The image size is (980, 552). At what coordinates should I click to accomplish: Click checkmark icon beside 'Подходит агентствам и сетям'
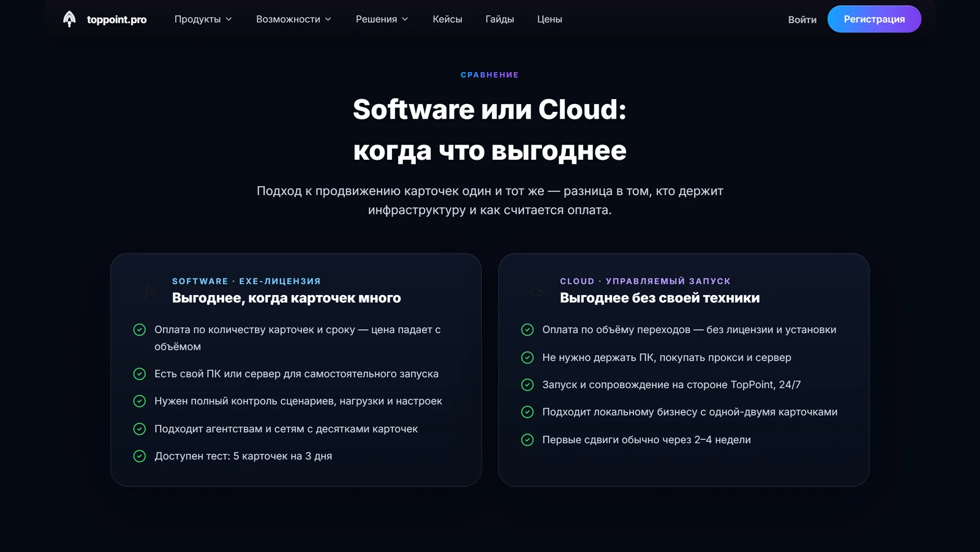pyautogui.click(x=140, y=429)
